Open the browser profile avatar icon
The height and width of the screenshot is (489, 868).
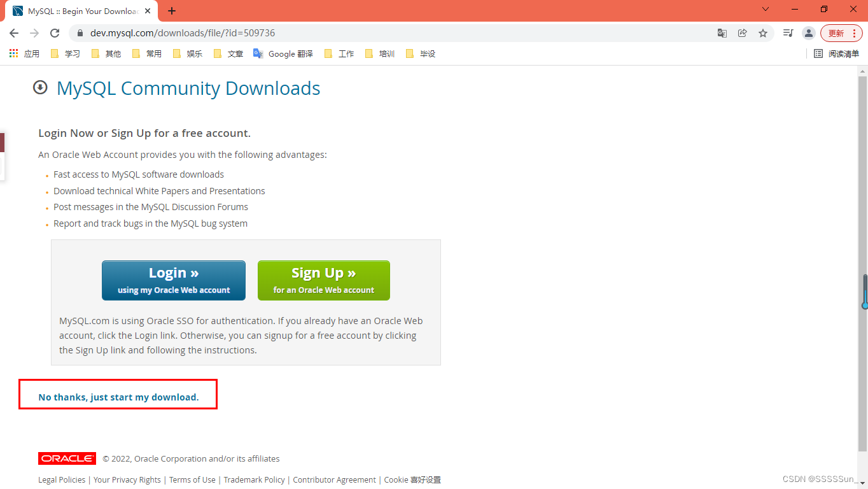[808, 32]
